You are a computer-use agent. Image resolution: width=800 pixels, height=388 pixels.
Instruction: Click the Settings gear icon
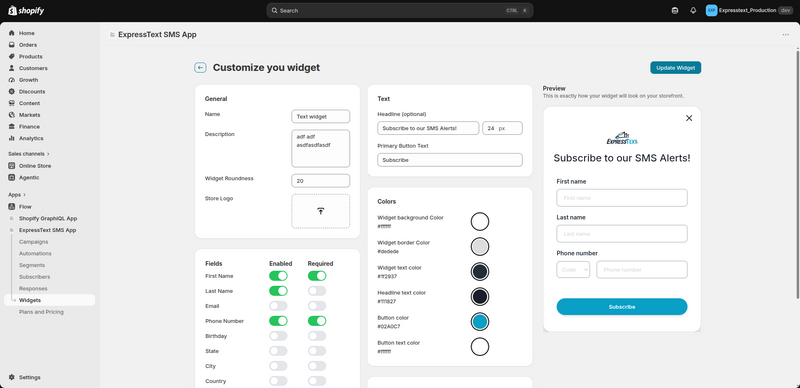pos(12,377)
